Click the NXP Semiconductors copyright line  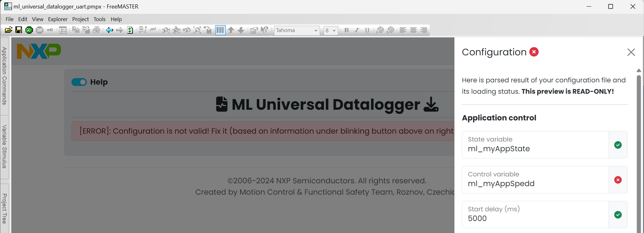coord(327,181)
